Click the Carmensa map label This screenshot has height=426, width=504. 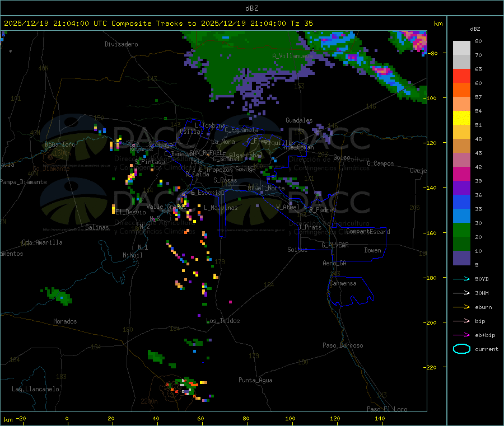[343, 283]
